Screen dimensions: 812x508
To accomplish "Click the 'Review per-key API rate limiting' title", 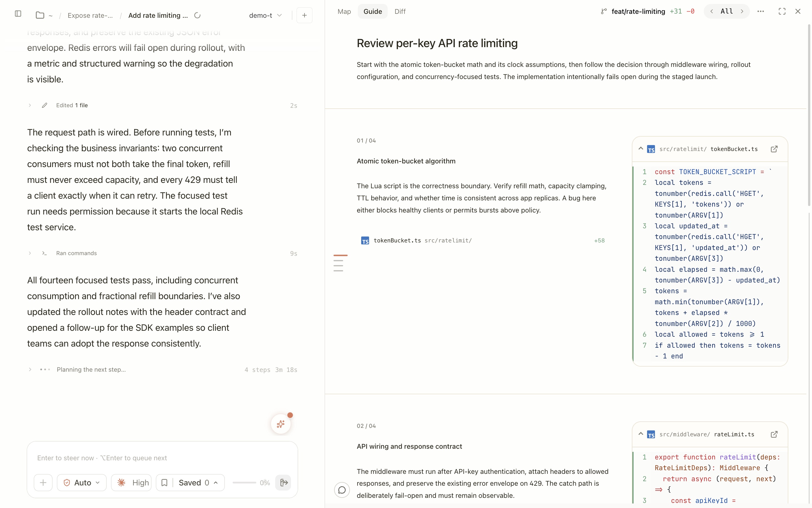I will coord(437,43).
